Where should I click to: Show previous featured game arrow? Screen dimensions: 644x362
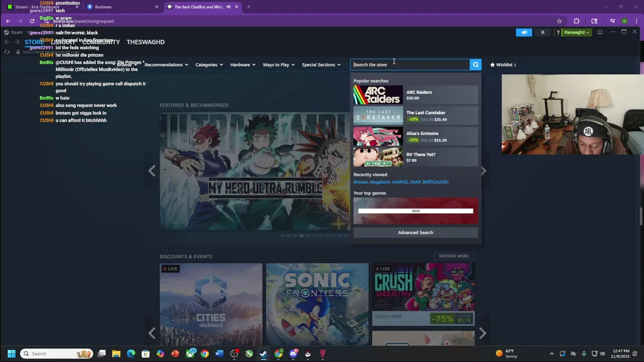pyautogui.click(x=152, y=171)
